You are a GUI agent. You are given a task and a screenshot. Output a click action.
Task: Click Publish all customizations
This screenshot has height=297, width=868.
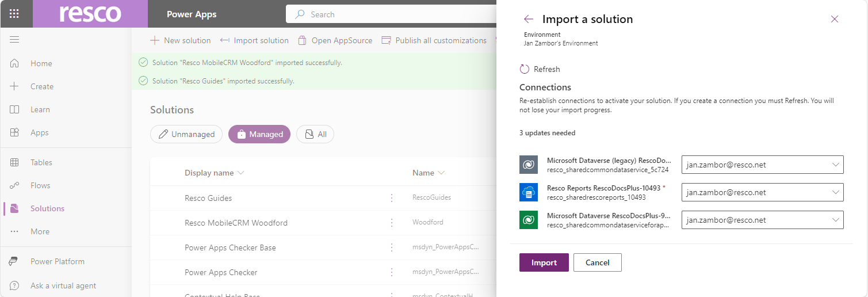(x=433, y=40)
